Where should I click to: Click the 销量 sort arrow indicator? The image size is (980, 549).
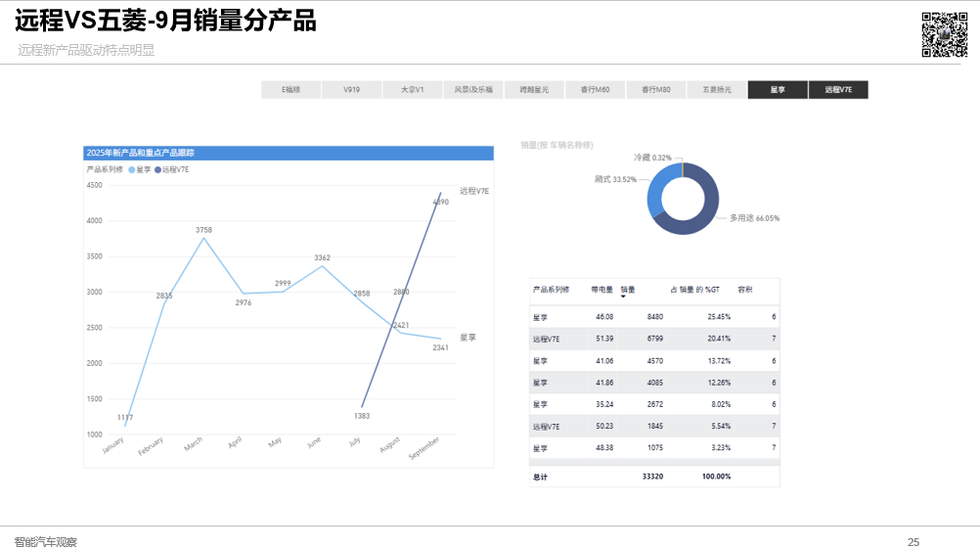click(623, 297)
